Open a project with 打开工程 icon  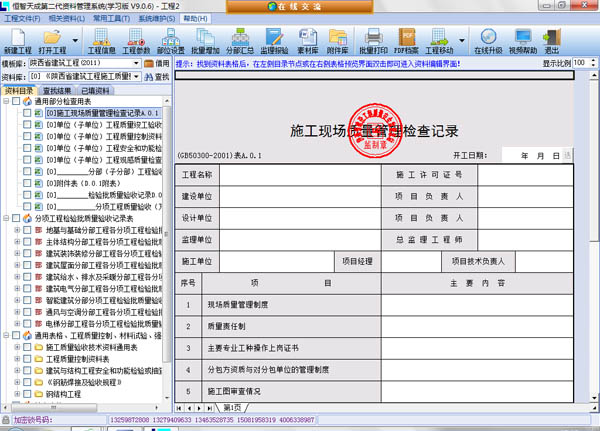pos(52,41)
